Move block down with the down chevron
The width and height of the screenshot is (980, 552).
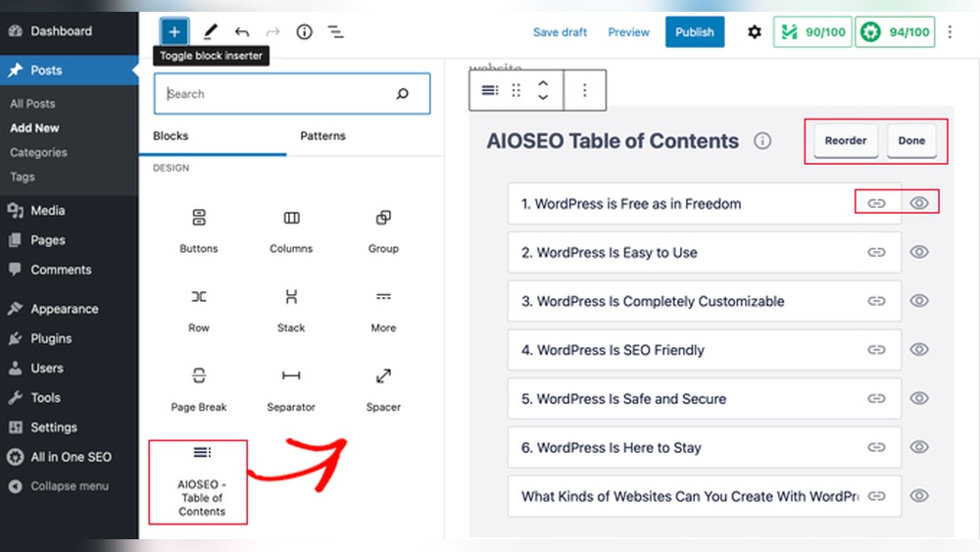[543, 97]
